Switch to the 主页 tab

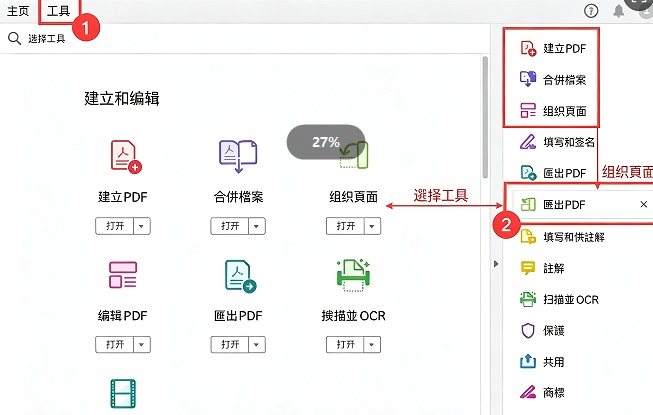tap(18, 11)
